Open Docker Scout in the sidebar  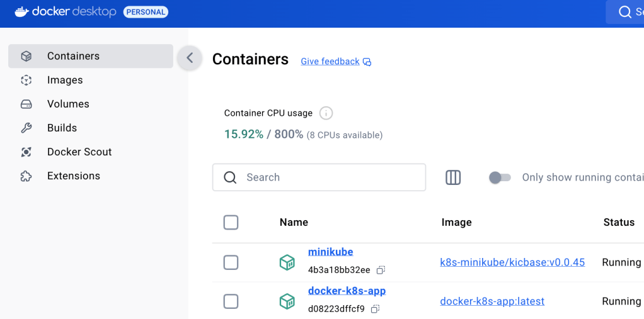pyautogui.click(x=79, y=152)
